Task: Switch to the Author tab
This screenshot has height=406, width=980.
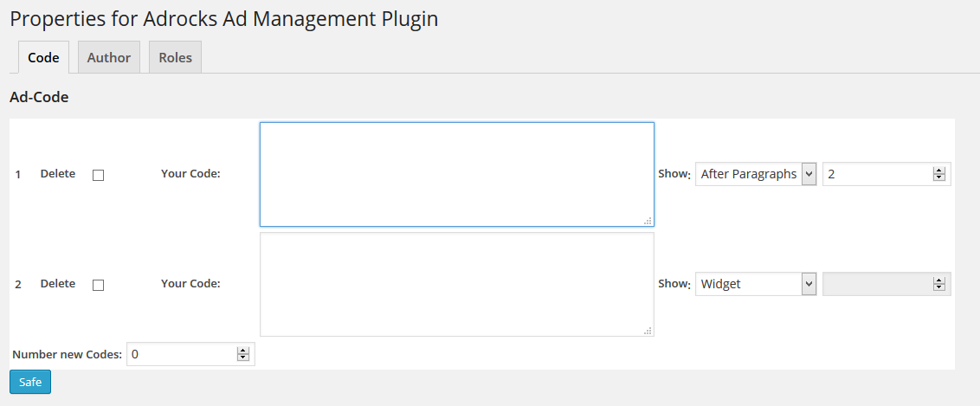Action: coord(109,57)
